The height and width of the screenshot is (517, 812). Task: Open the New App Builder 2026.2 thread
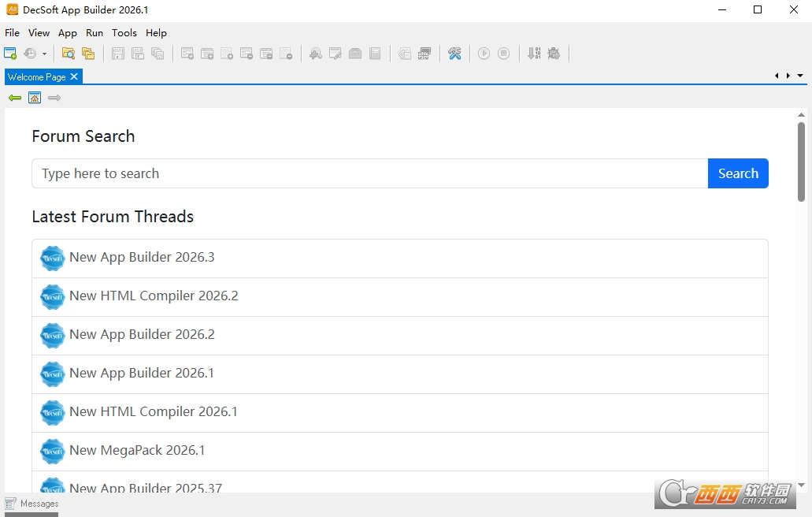400,336
